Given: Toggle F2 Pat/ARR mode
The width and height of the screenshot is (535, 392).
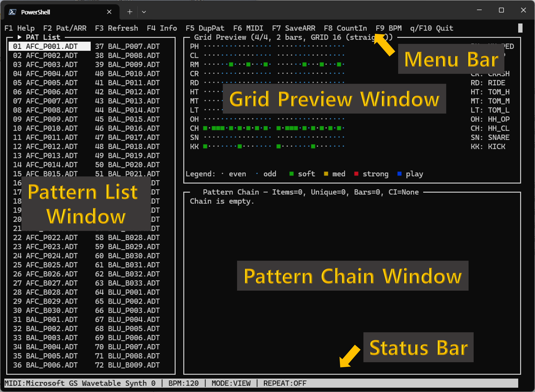Looking at the screenshot, I should [65, 28].
